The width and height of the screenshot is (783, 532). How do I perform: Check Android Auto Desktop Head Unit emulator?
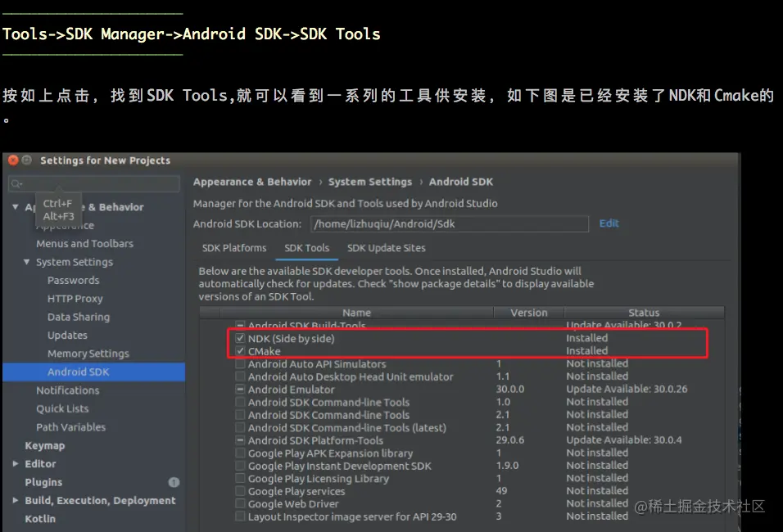pyautogui.click(x=240, y=376)
